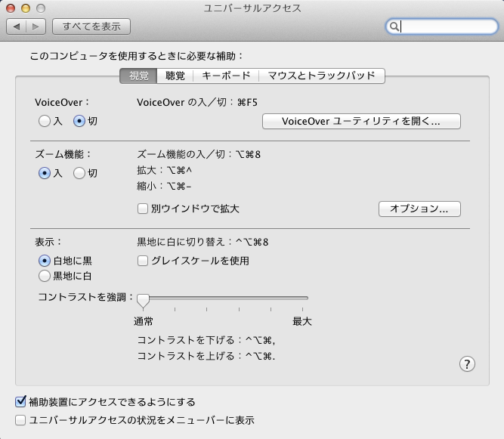Uncheck 補助装置にアクセスできるようにする

click(20, 402)
